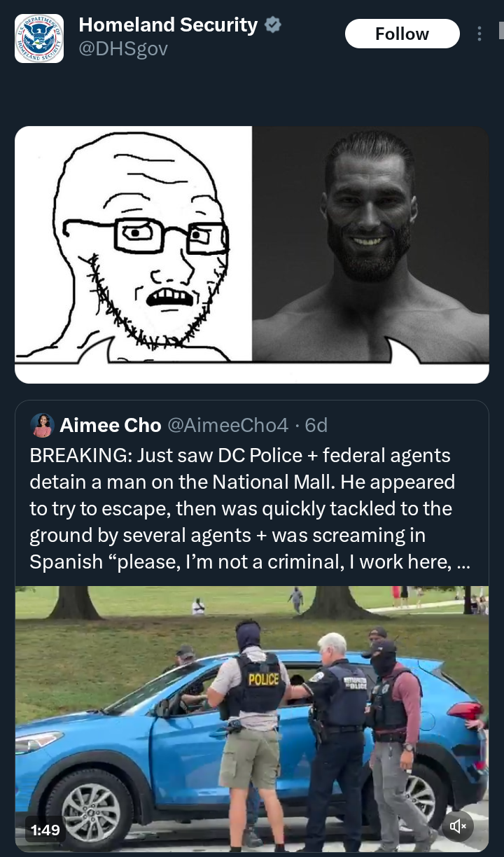Open the Homeland Security profile avatar
Viewport: 504px width, 857px height.
click(x=39, y=39)
